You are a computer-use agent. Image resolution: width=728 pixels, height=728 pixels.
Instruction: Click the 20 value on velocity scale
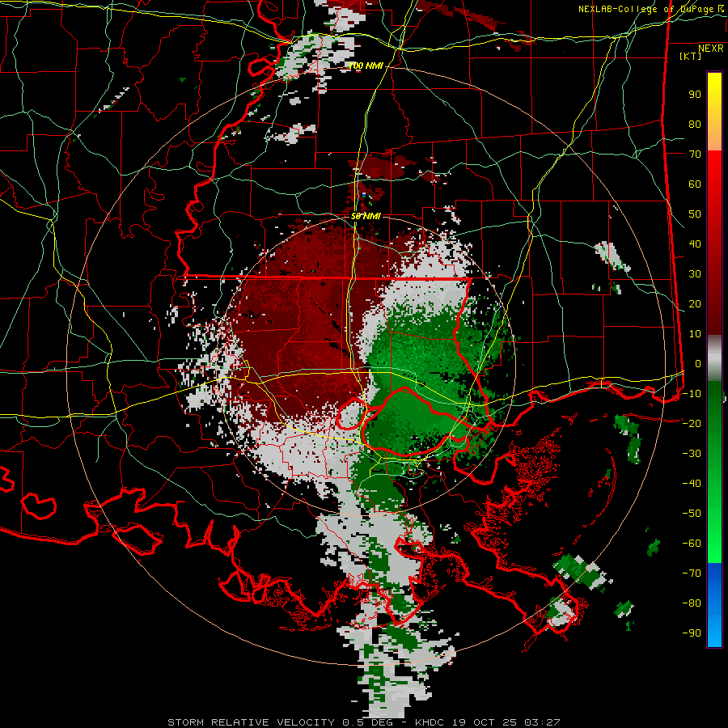pyautogui.click(x=695, y=304)
